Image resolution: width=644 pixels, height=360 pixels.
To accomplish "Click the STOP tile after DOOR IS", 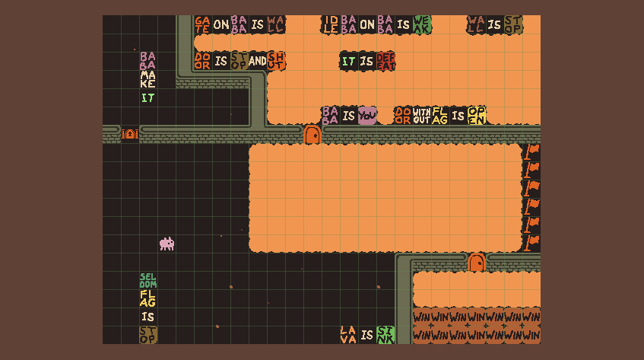I will (239, 61).
